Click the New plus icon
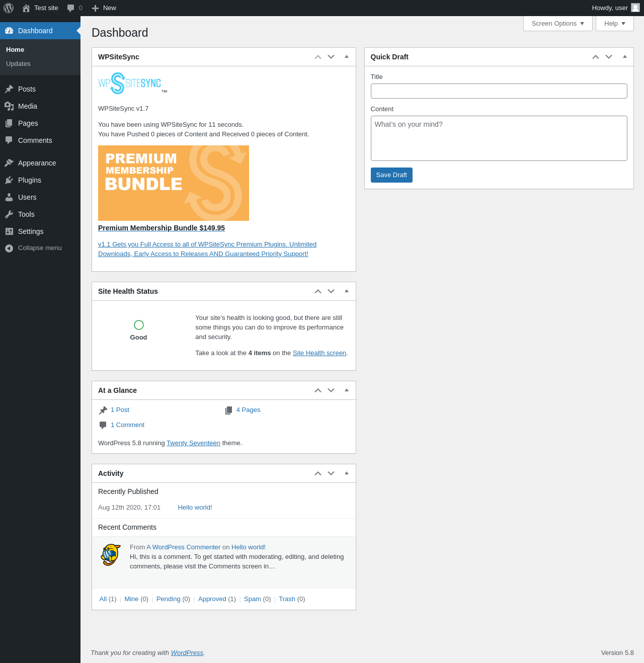 click(x=95, y=8)
